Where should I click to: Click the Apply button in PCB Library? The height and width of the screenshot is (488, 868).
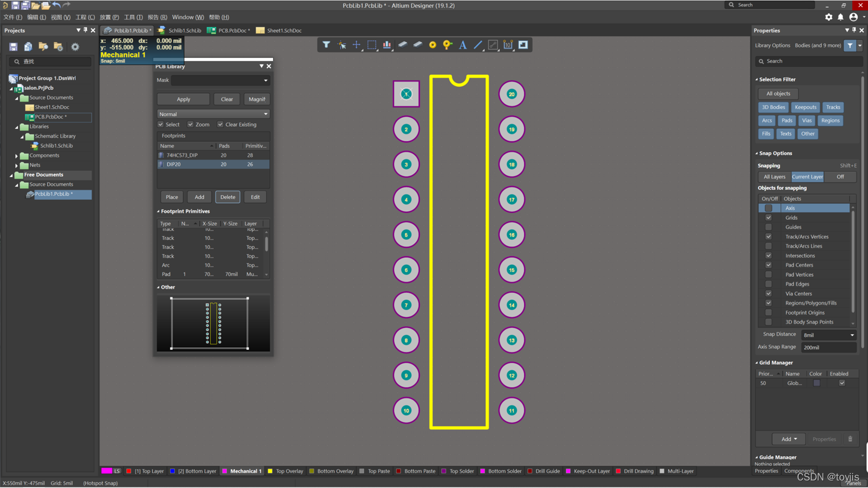183,99
